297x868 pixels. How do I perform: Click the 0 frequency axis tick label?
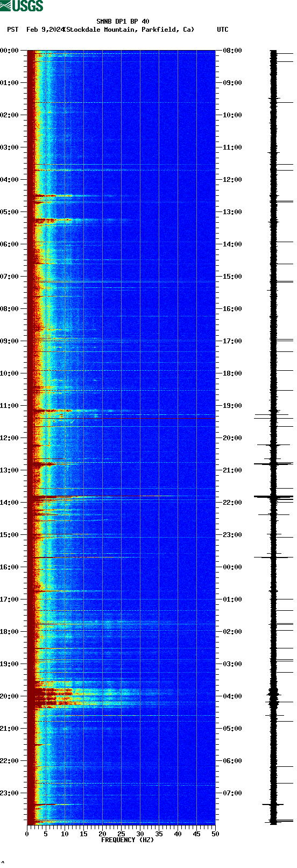click(x=27, y=834)
